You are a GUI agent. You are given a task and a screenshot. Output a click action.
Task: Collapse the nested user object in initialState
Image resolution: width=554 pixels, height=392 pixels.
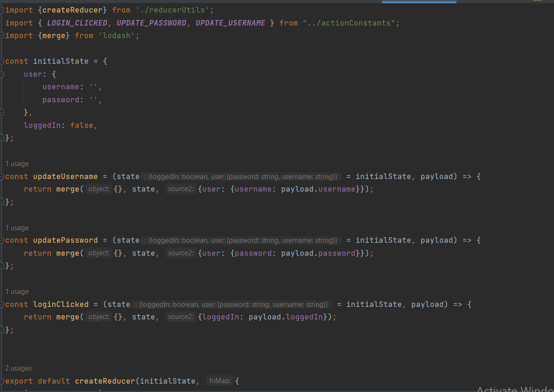pyautogui.click(x=2, y=73)
